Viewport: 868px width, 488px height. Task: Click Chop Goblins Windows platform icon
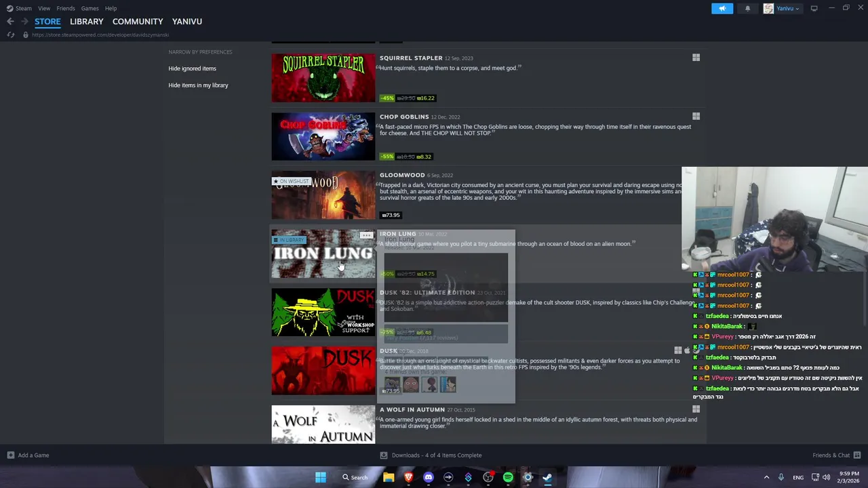[x=696, y=117]
